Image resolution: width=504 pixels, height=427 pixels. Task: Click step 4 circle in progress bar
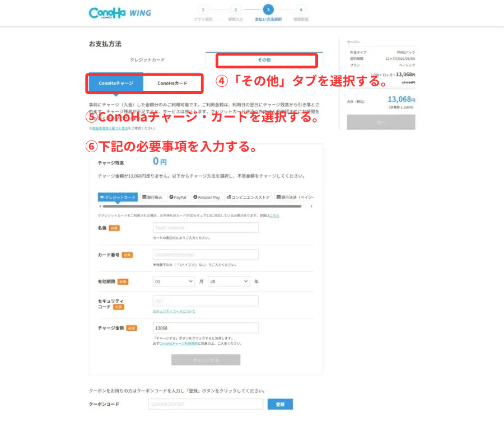pyautogui.click(x=301, y=10)
